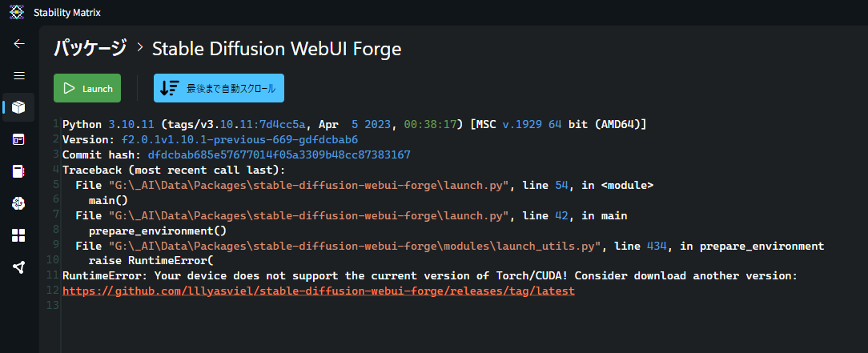Click the Stable Diffusion WebUI Forge title
Image resolution: width=868 pixels, height=353 pixels.
tap(277, 49)
